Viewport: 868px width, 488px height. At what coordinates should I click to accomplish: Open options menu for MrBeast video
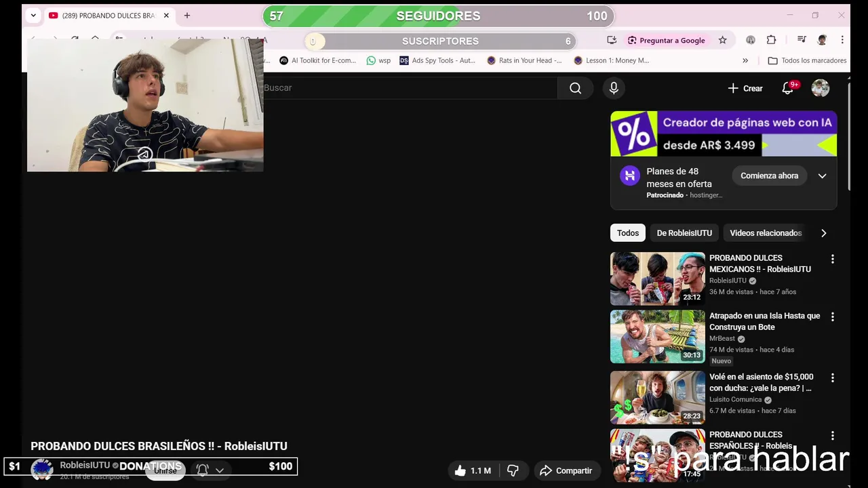832,317
